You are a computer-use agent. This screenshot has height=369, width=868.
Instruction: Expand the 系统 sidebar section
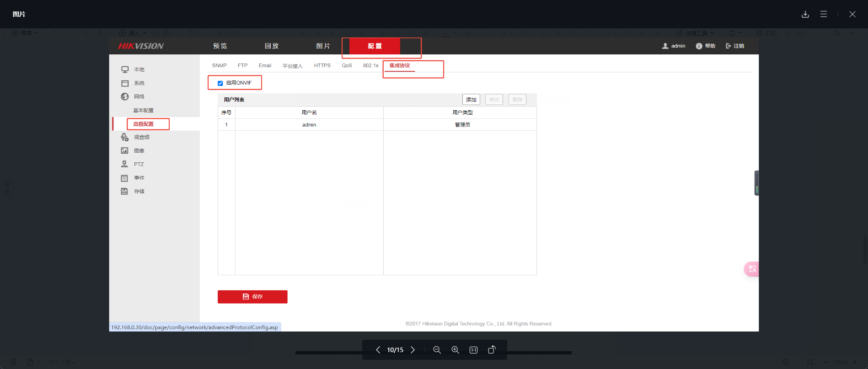139,83
